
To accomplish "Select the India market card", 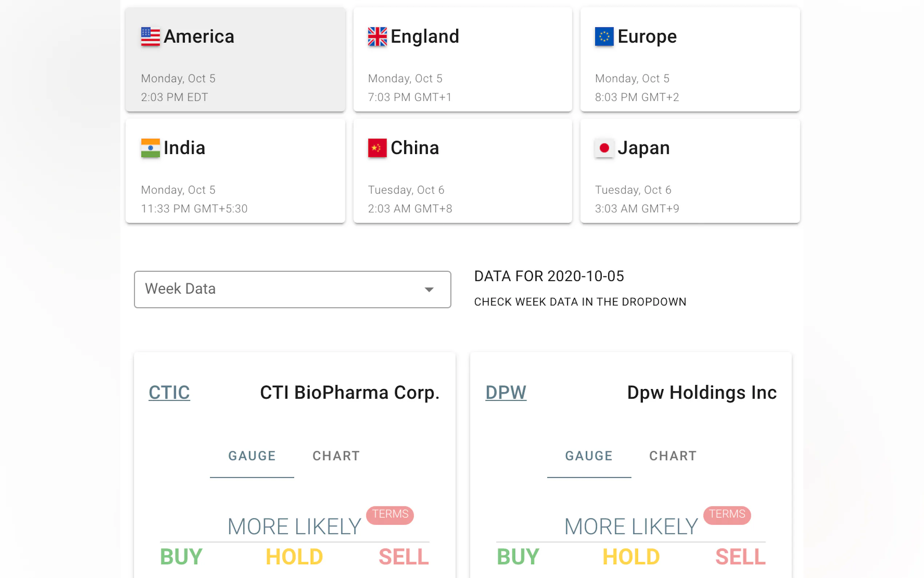I will 235,171.
